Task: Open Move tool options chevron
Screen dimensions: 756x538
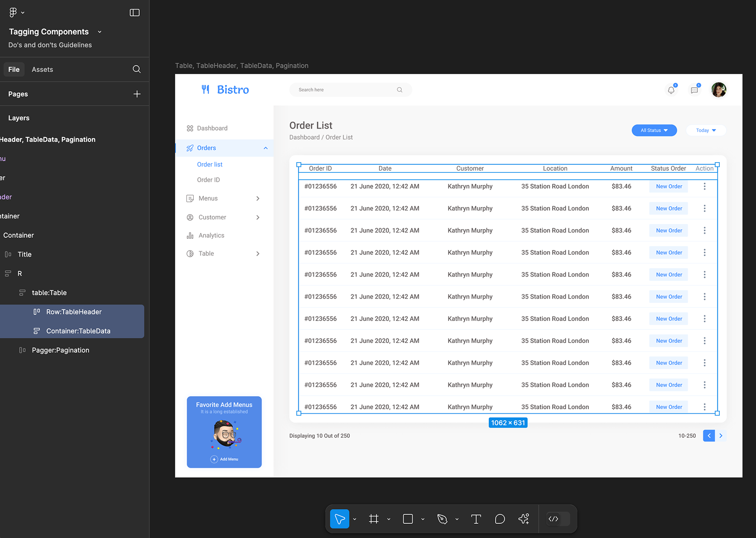Action: point(355,519)
